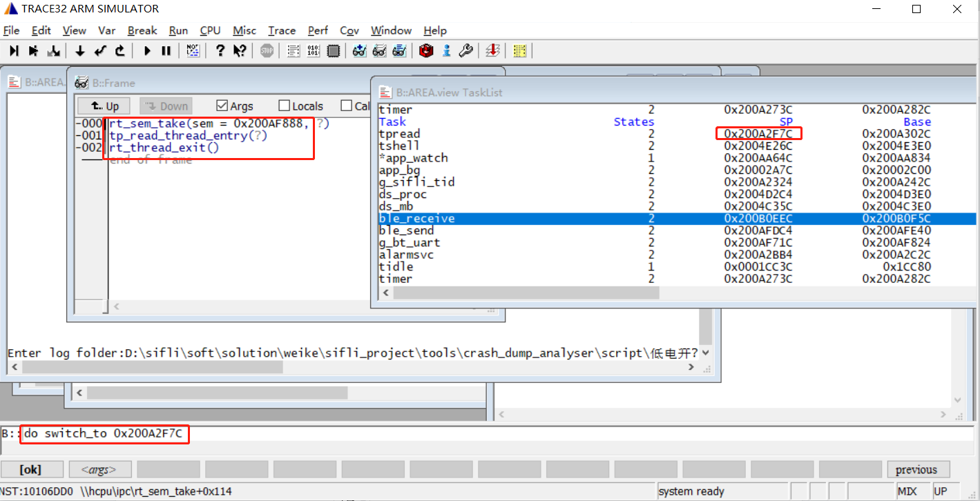Enable the Locals checkbox in Frame window
980x501 pixels.
pos(284,106)
